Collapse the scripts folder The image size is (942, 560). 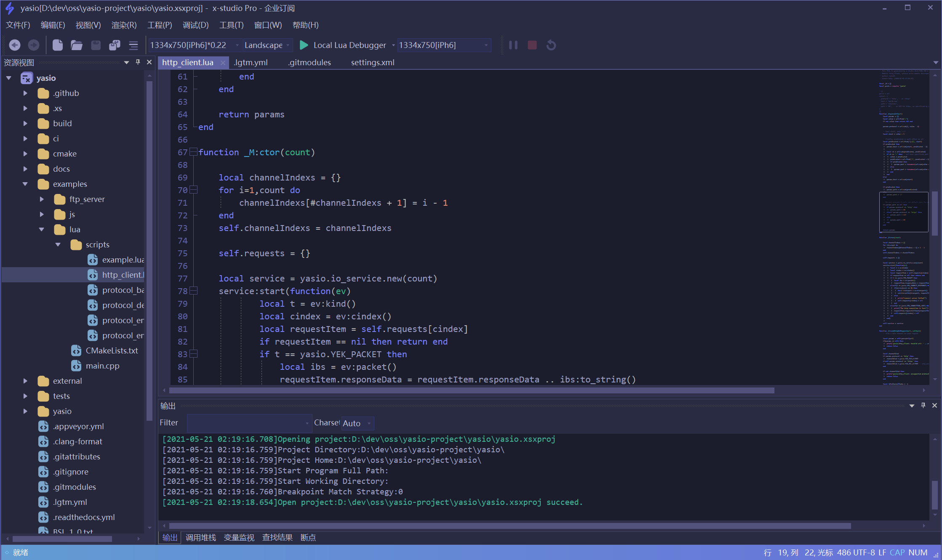[x=58, y=244]
